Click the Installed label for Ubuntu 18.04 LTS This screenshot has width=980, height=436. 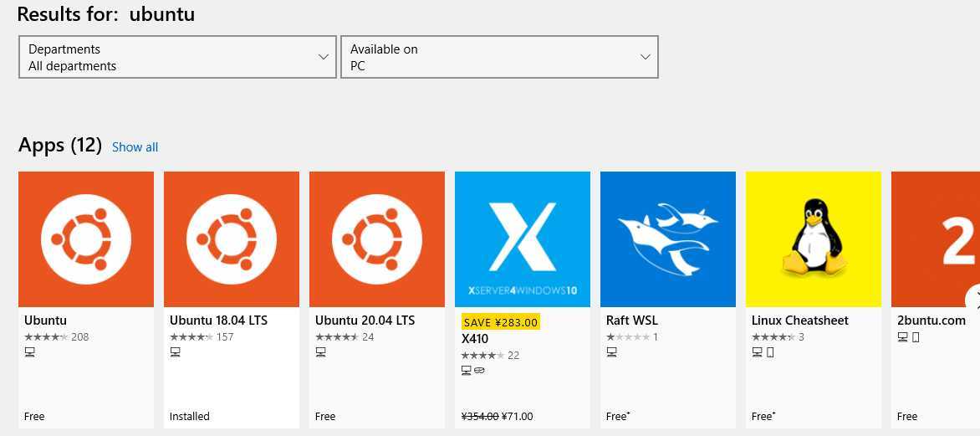tap(189, 417)
